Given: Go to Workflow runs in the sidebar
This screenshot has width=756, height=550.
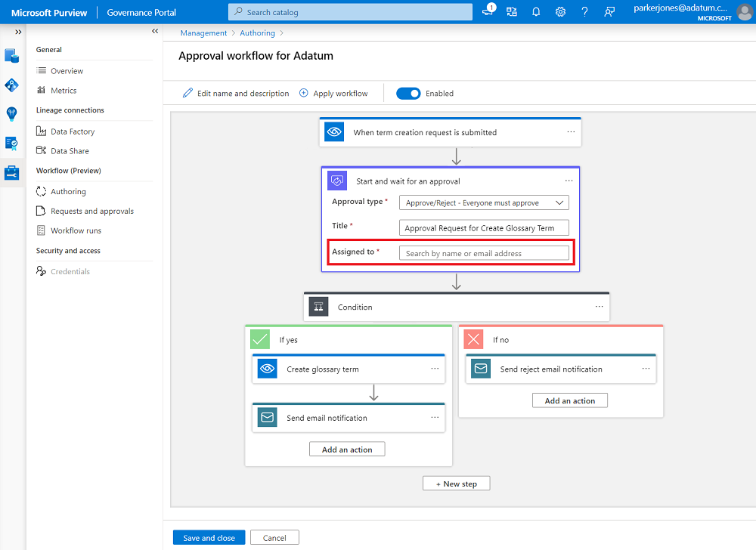Looking at the screenshot, I should click(x=75, y=230).
